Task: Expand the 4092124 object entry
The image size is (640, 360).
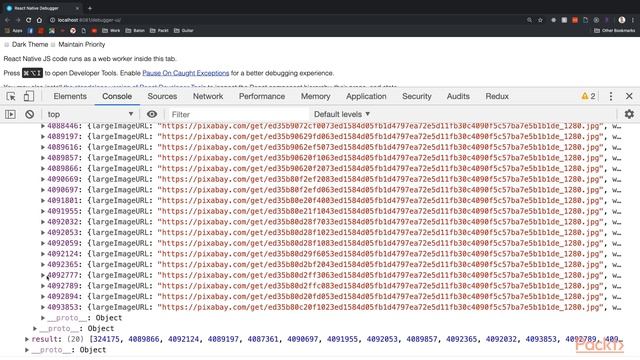Action: 43,254
